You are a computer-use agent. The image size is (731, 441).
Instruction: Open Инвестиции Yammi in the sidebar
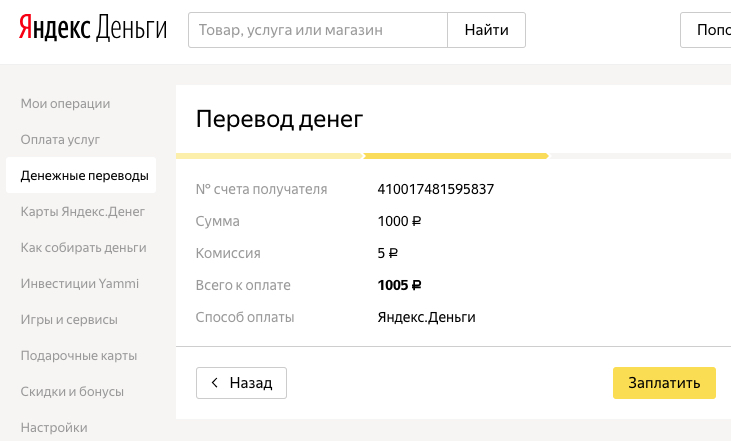(80, 283)
